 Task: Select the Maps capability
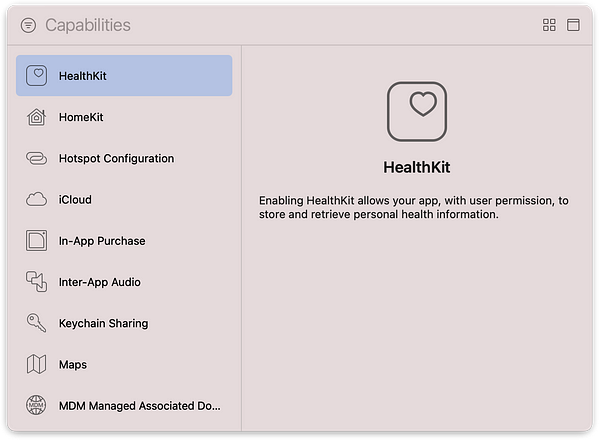click(124, 364)
